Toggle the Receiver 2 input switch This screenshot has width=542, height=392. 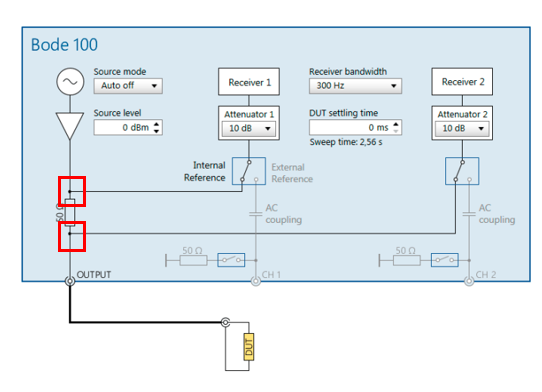point(462,171)
